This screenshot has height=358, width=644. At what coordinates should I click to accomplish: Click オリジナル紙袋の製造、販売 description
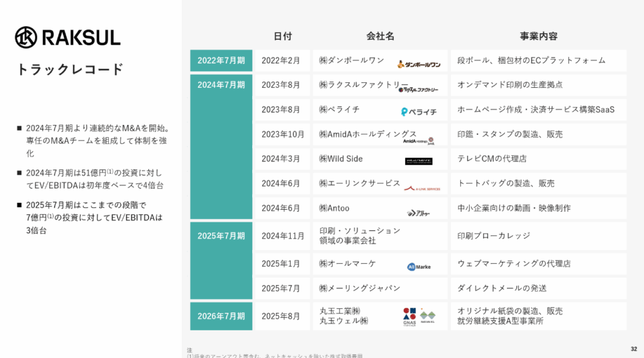coord(510,311)
